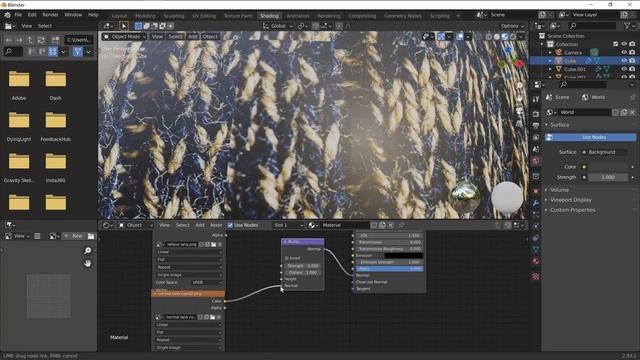This screenshot has width=640, height=360.
Task: Switch to the Geometry Nodes workspace tab
Action: pos(403,16)
